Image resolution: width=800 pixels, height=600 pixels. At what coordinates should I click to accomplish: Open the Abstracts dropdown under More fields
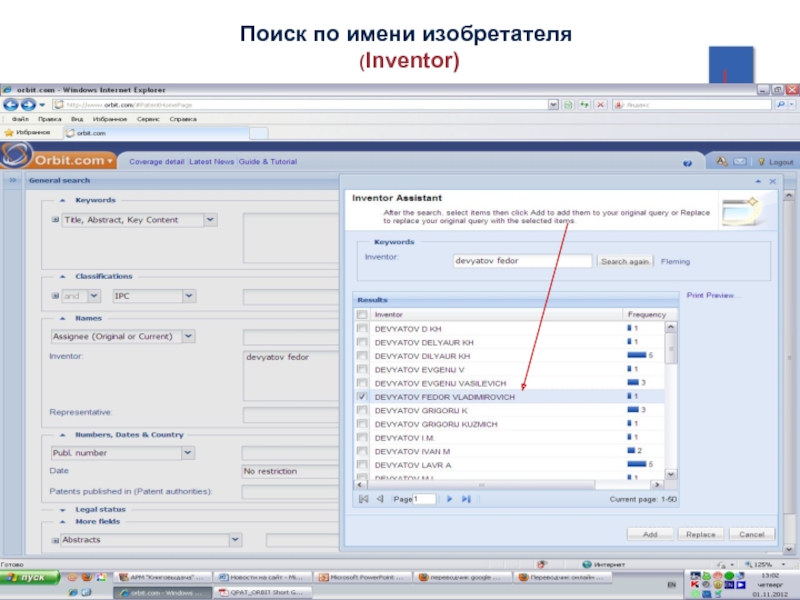pyautogui.click(x=235, y=540)
